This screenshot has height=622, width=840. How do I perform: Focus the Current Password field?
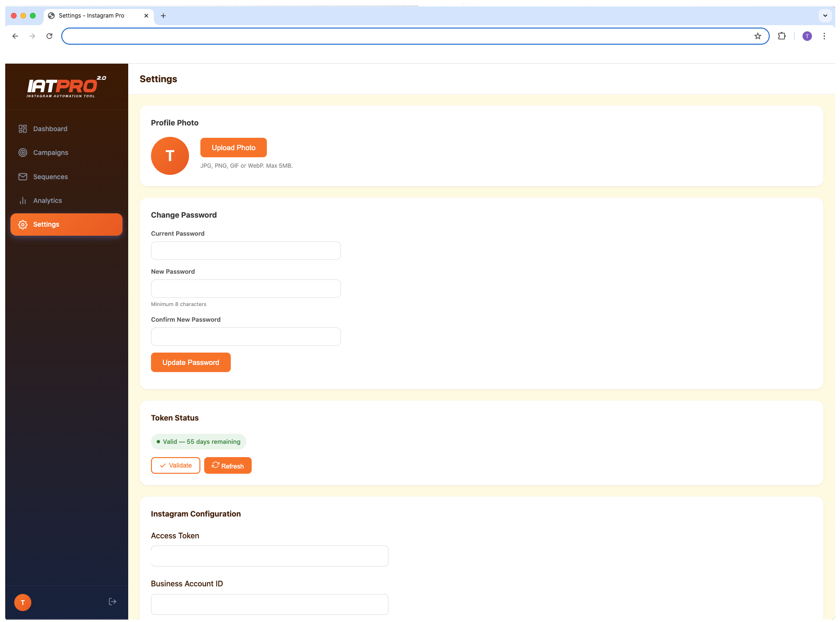point(246,251)
